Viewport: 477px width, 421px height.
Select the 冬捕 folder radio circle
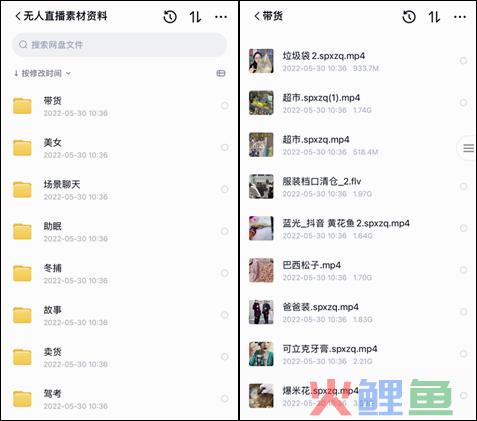pos(225,273)
